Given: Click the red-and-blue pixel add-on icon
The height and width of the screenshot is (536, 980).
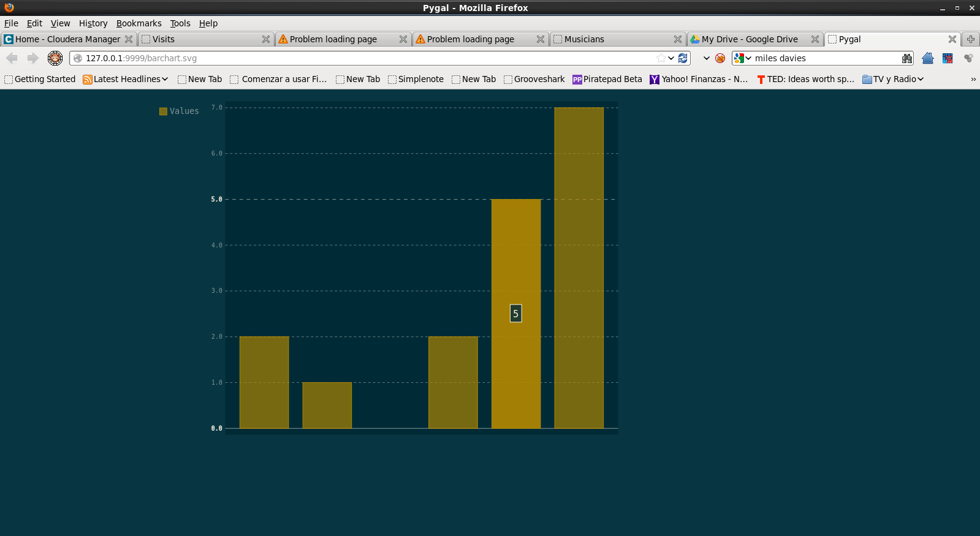Looking at the screenshot, I should (948, 58).
